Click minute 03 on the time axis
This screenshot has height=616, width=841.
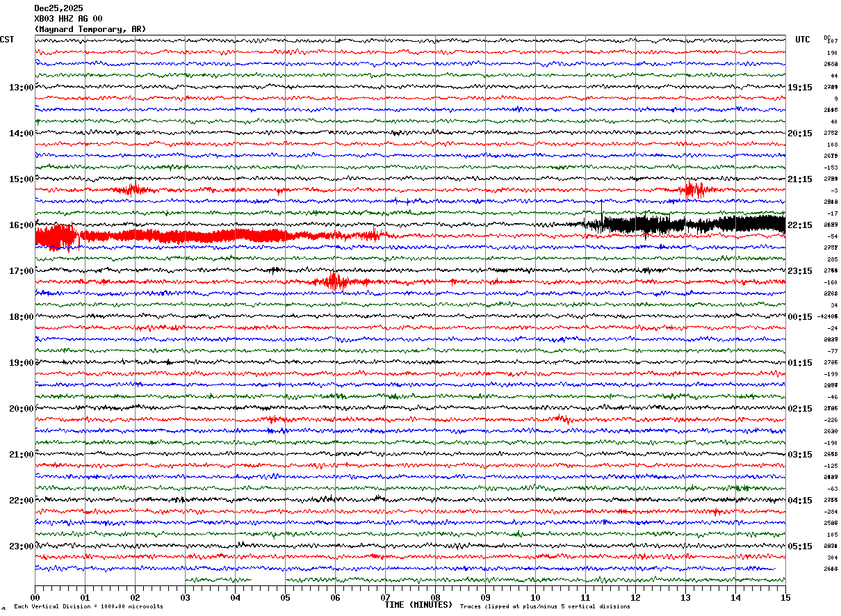[x=185, y=597]
